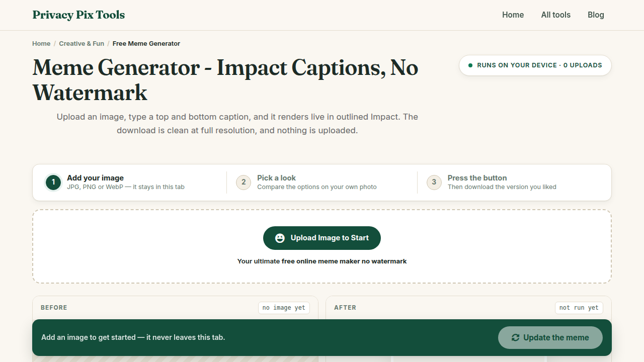
Task: Click the intro paragraph starting 'Upload an image'
Action: (x=237, y=124)
